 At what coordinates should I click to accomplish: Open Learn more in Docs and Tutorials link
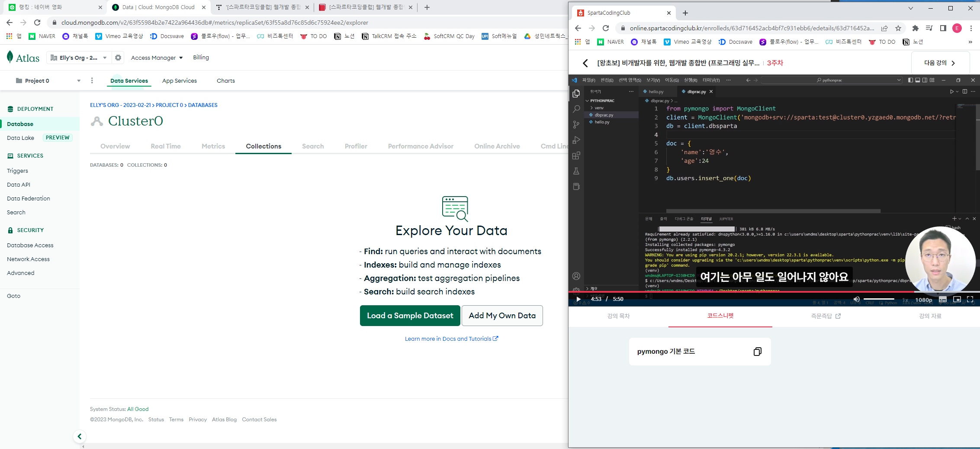(x=452, y=339)
